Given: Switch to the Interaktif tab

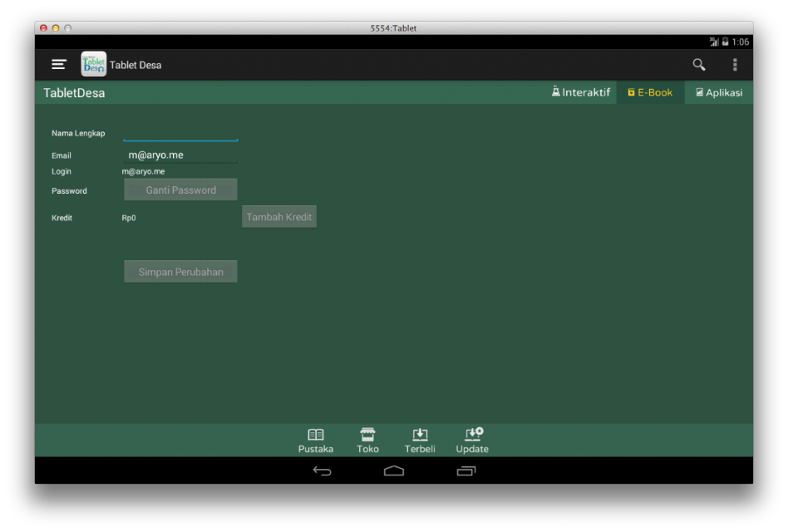Looking at the screenshot, I should pos(581,92).
